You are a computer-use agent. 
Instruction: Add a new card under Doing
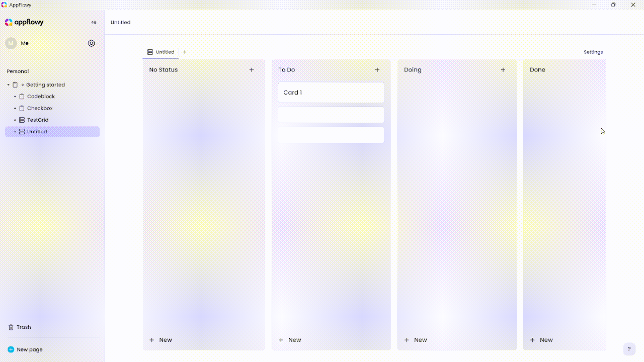[x=503, y=69]
